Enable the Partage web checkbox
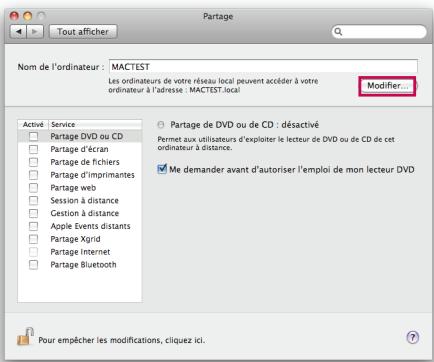 [x=33, y=188]
